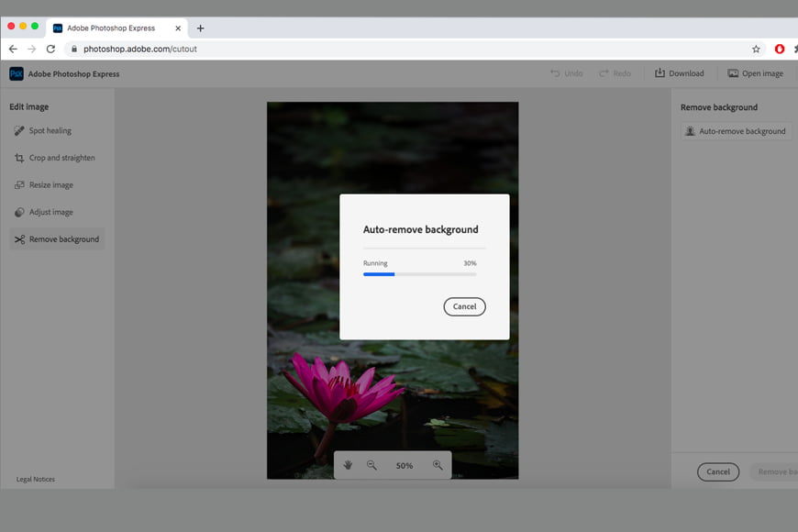Click the Auto-remove background button
Viewport: 798px width, 532px height.
click(x=736, y=131)
